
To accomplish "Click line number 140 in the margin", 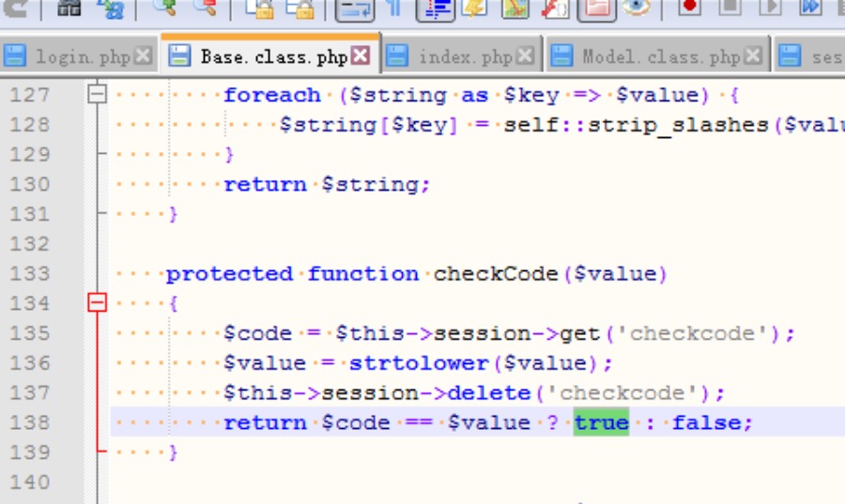I will pos(30,481).
